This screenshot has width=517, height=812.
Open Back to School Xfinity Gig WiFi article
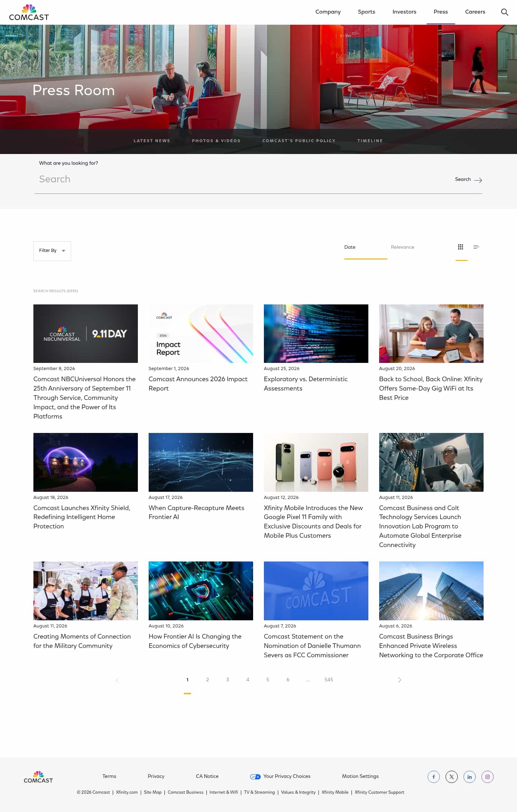pyautogui.click(x=431, y=388)
